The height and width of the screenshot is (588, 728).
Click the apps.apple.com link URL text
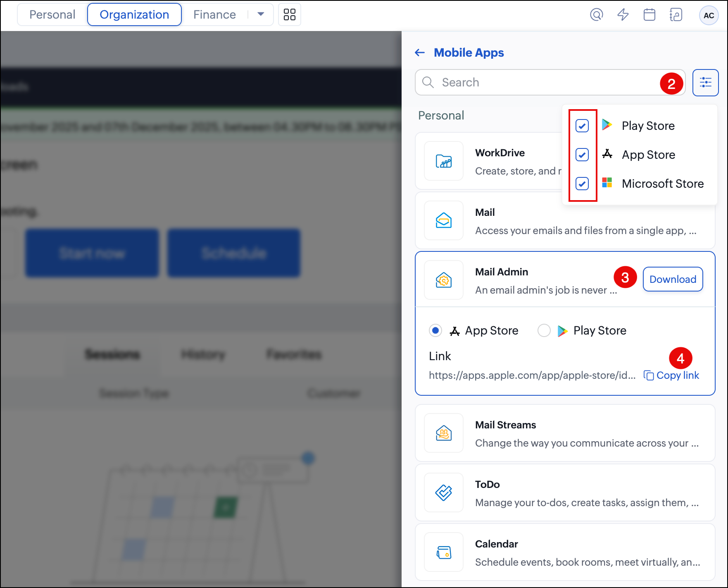pos(532,375)
